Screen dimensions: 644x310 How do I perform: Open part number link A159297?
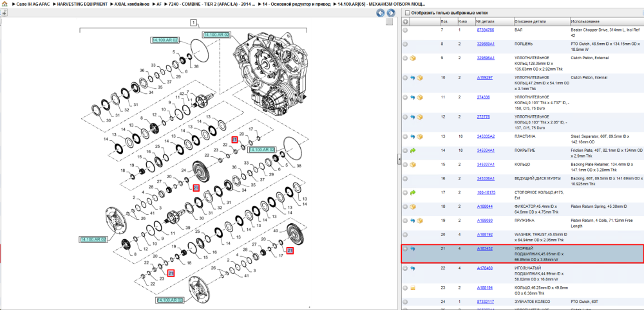[x=485, y=77]
